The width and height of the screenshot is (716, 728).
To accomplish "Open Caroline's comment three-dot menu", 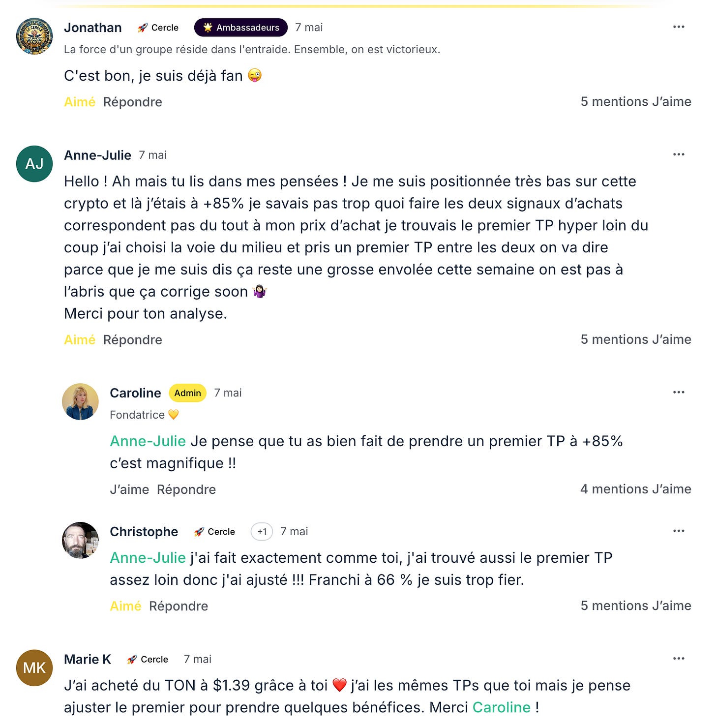I will pos(679,393).
